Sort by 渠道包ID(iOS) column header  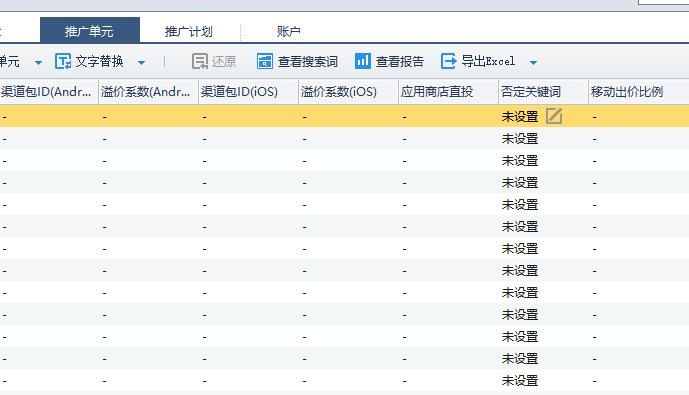coord(248,92)
